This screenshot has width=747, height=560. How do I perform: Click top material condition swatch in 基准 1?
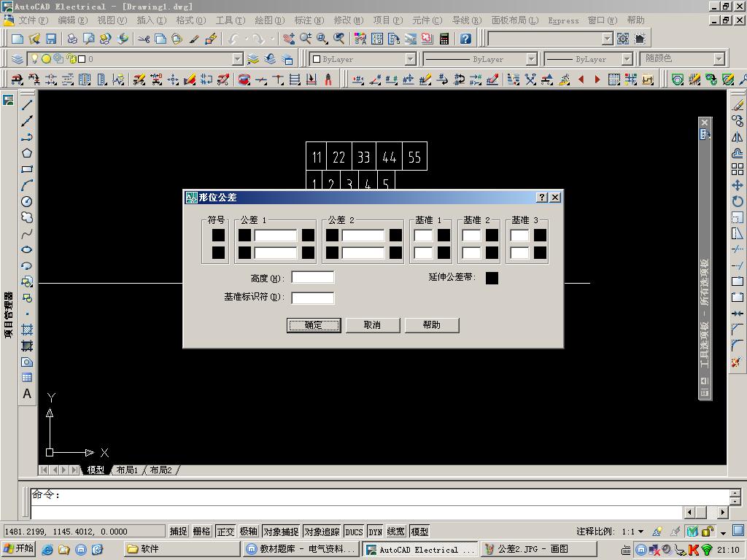(x=444, y=236)
